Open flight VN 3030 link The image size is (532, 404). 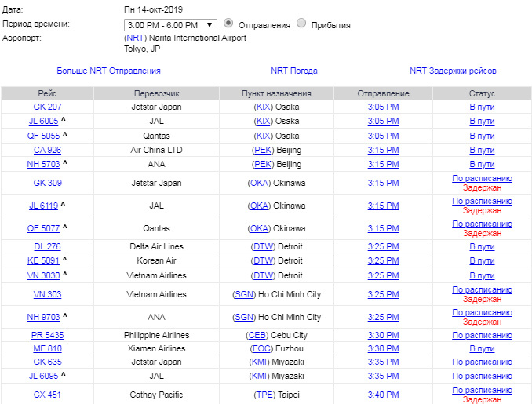43,276
